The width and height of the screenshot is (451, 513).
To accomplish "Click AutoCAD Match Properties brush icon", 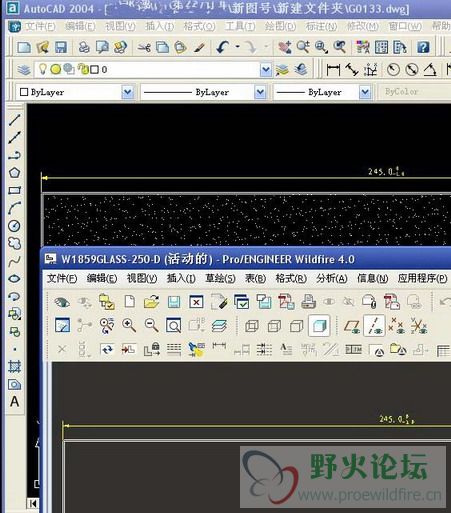I will tap(199, 47).
